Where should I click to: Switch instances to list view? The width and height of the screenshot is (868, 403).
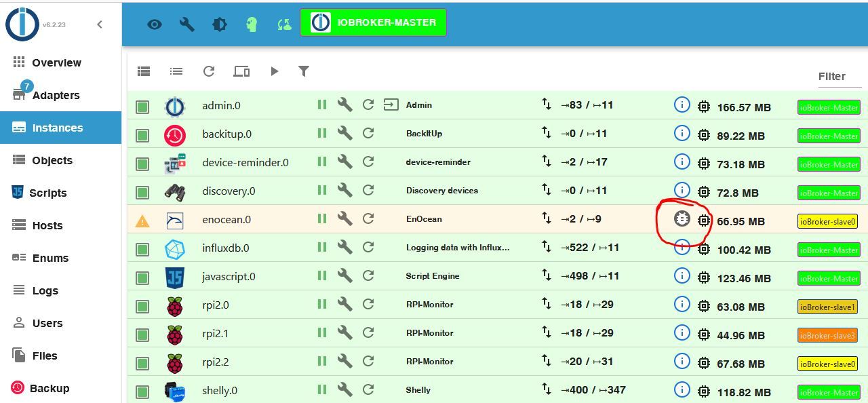click(x=176, y=71)
